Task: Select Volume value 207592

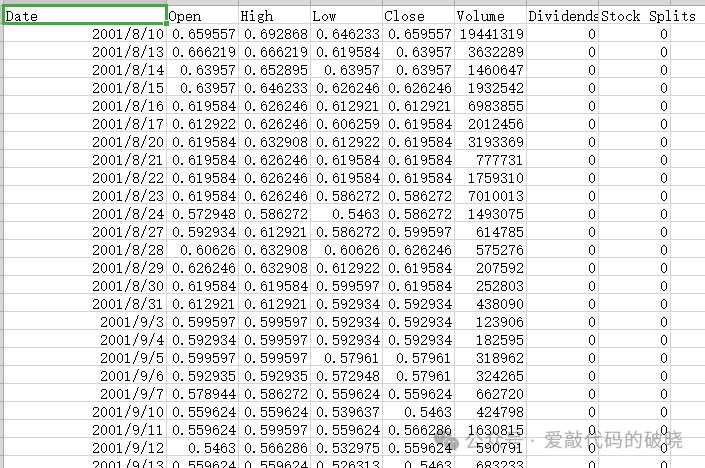Action: (x=491, y=267)
